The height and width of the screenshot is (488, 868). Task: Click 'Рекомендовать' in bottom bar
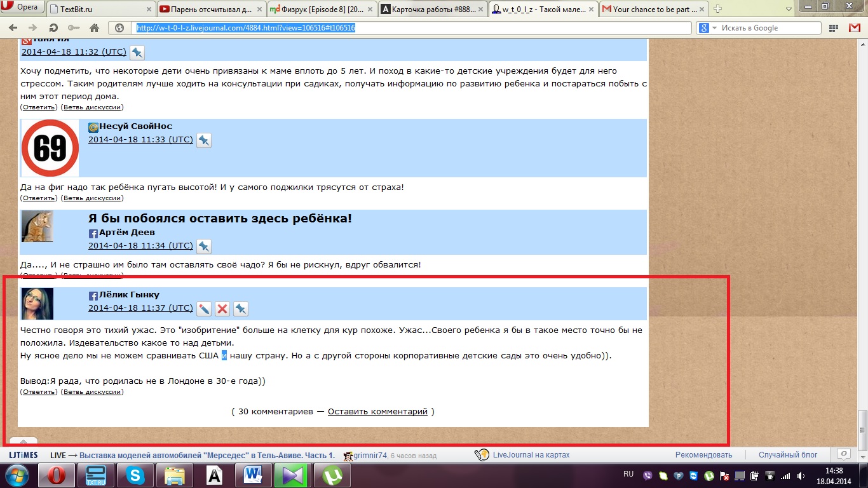(703, 455)
